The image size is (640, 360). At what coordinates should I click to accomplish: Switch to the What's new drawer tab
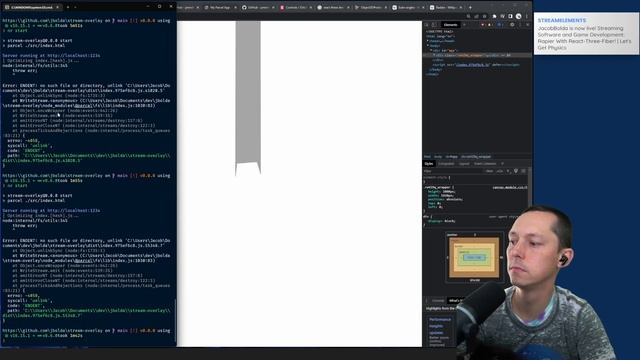coord(455,301)
